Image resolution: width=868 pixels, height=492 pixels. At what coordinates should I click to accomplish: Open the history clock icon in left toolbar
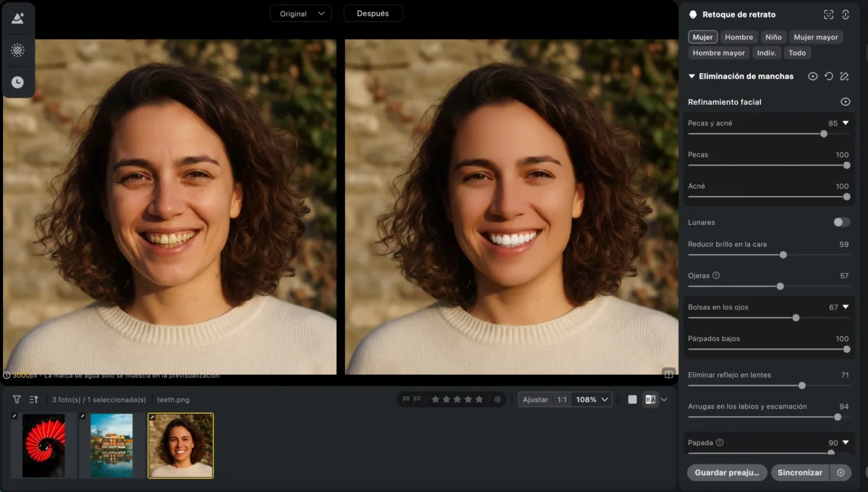pyautogui.click(x=17, y=82)
